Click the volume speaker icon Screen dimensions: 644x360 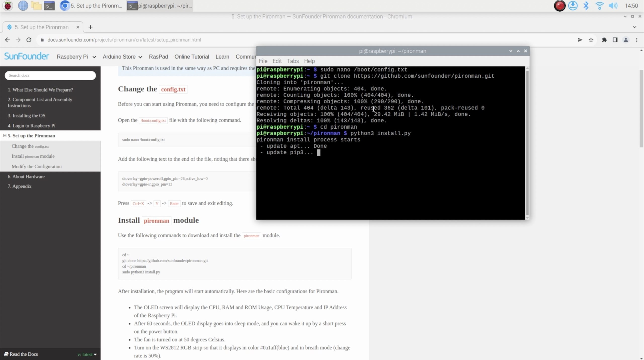(x=613, y=6)
